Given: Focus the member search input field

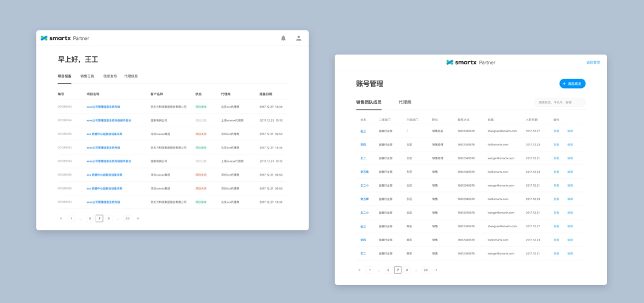Looking at the screenshot, I should tap(560, 102).
